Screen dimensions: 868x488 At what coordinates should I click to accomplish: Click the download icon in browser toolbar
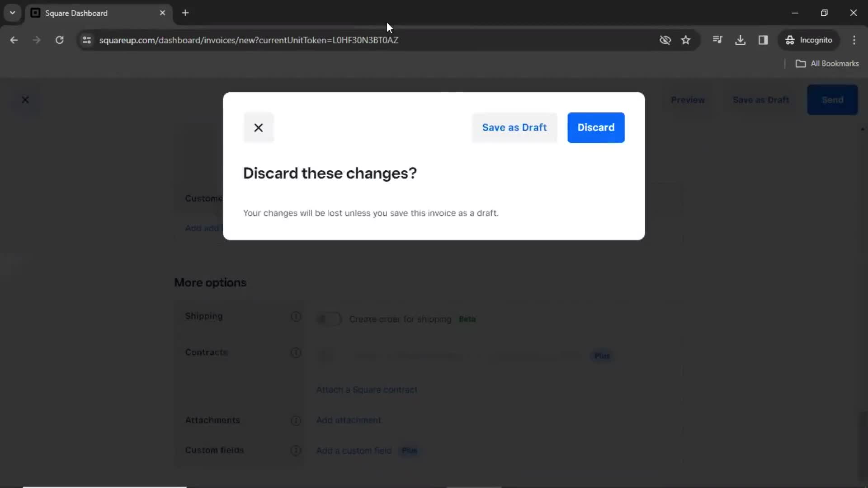coord(741,40)
